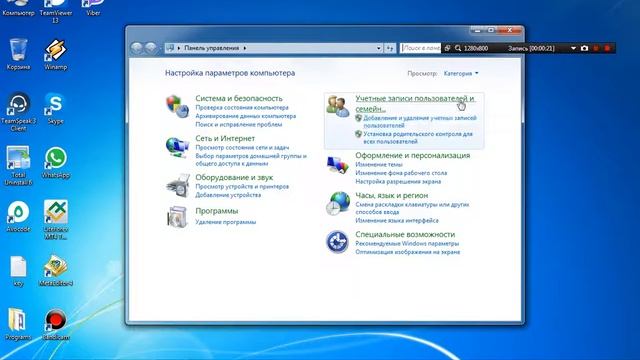Image resolution: width=640 pixels, height=360 pixels.
Task: Click Рекомендуемые Windows параметры link
Action: [x=407, y=244]
